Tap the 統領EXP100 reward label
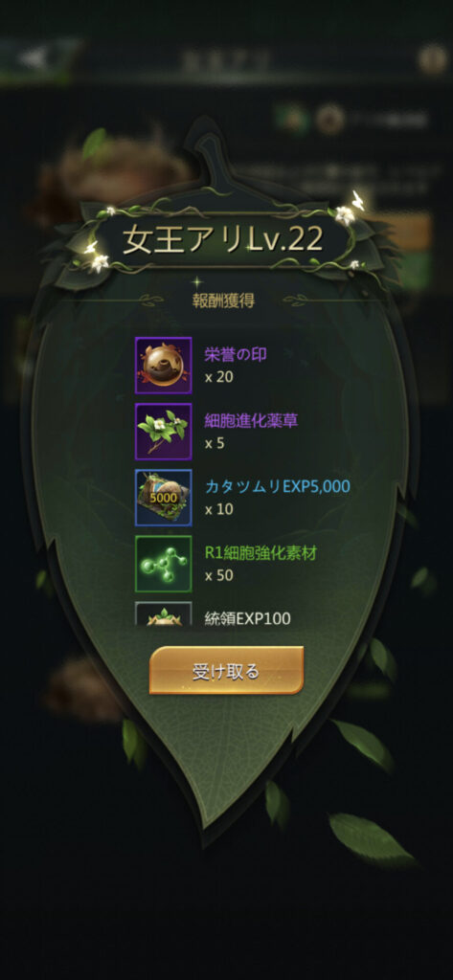 (x=248, y=618)
